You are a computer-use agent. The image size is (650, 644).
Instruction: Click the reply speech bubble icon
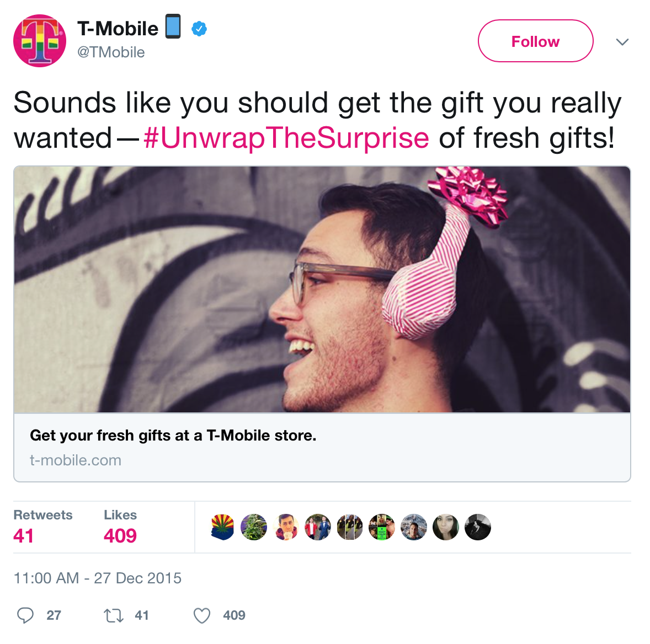[25, 615]
